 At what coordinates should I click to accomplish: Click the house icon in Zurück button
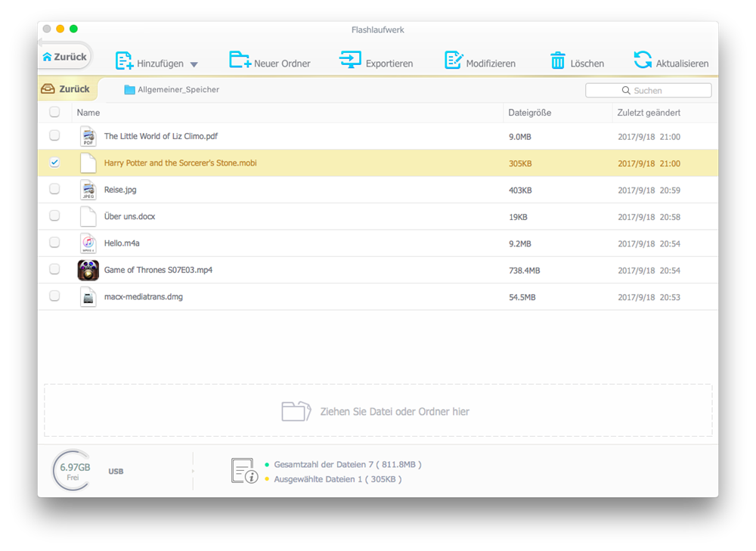tap(47, 57)
